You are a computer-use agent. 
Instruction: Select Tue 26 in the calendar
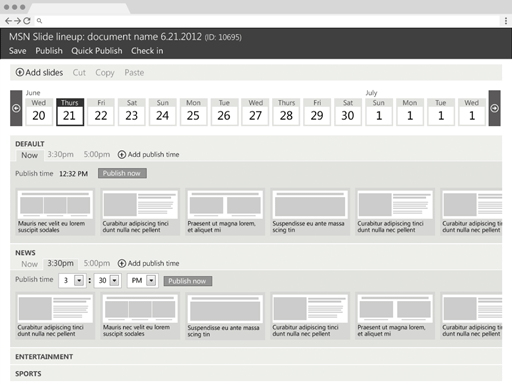tap(224, 112)
